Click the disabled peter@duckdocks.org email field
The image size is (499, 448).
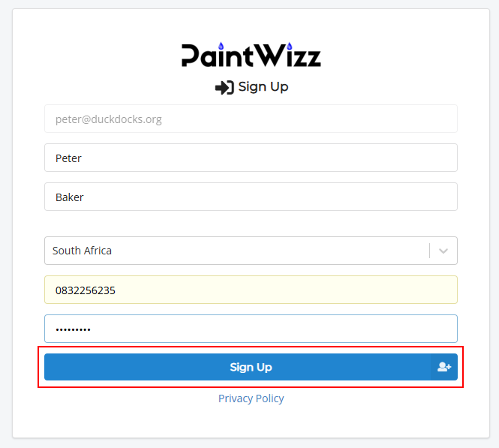[x=251, y=119]
